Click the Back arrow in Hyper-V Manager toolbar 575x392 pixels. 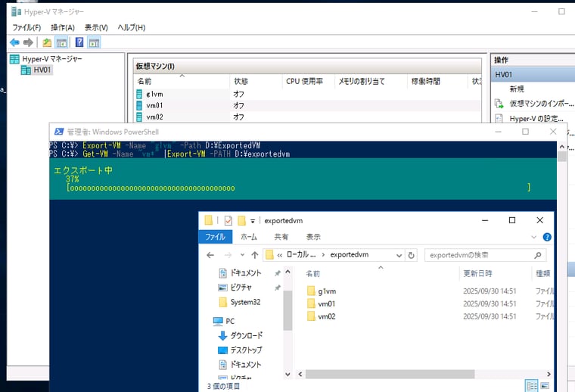[14, 42]
